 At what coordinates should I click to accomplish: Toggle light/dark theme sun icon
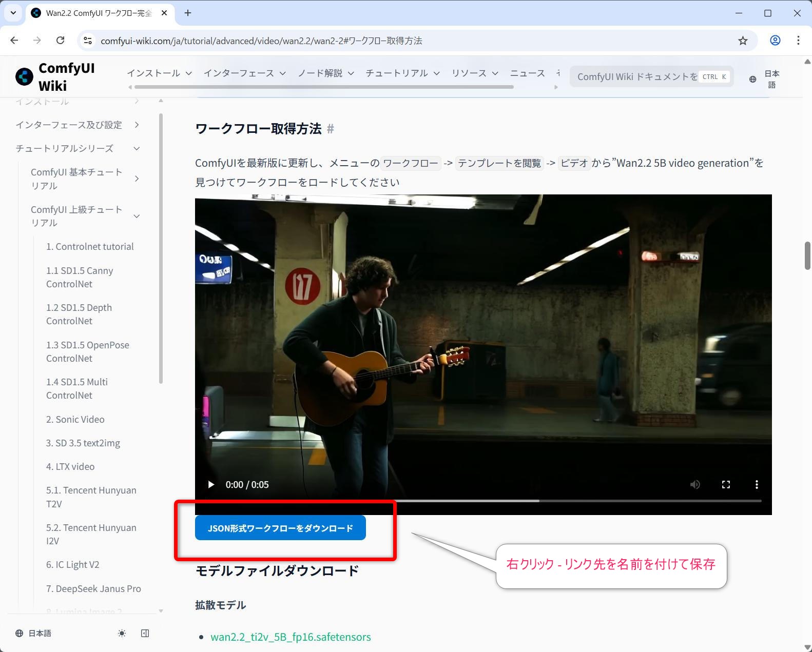tap(122, 634)
